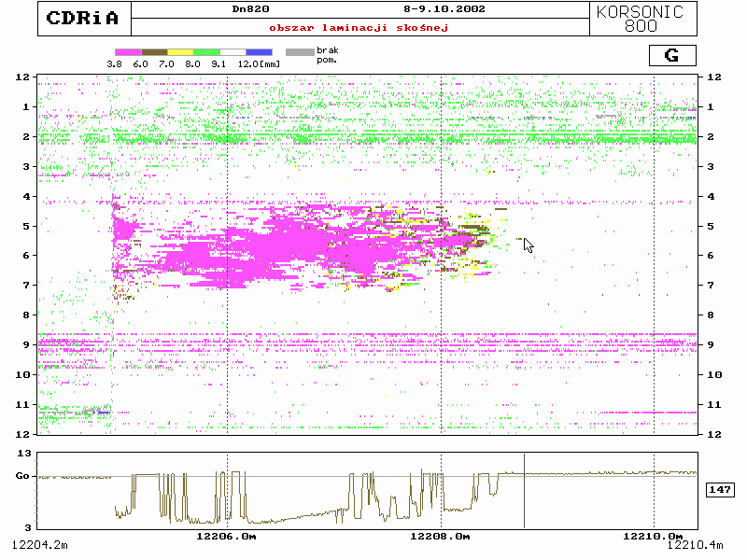Click the 147 value box
This screenshot has height=560, width=747.
(x=719, y=489)
